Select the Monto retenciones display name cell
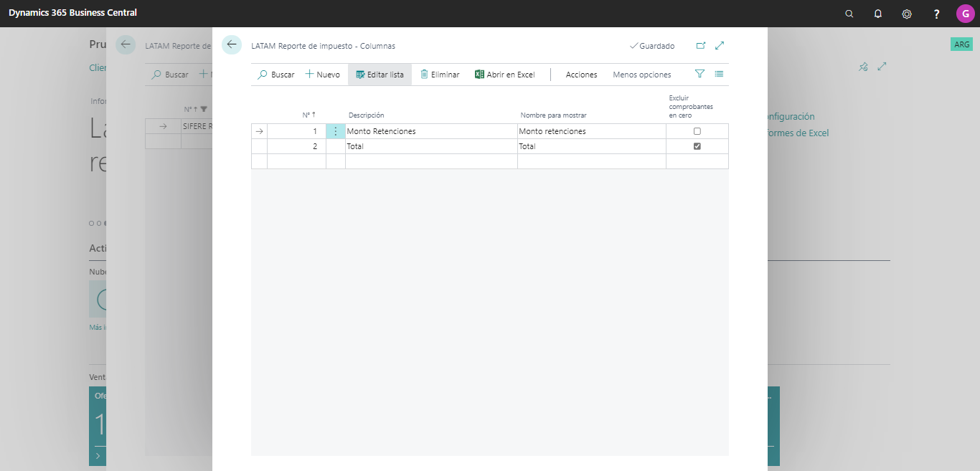980x471 pixels. pos(592,131)
